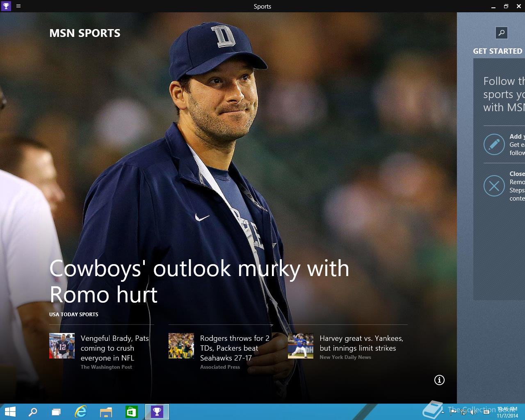
Task: Open the Cowboys' outlook murky headline story
Action: coord(199,281)
